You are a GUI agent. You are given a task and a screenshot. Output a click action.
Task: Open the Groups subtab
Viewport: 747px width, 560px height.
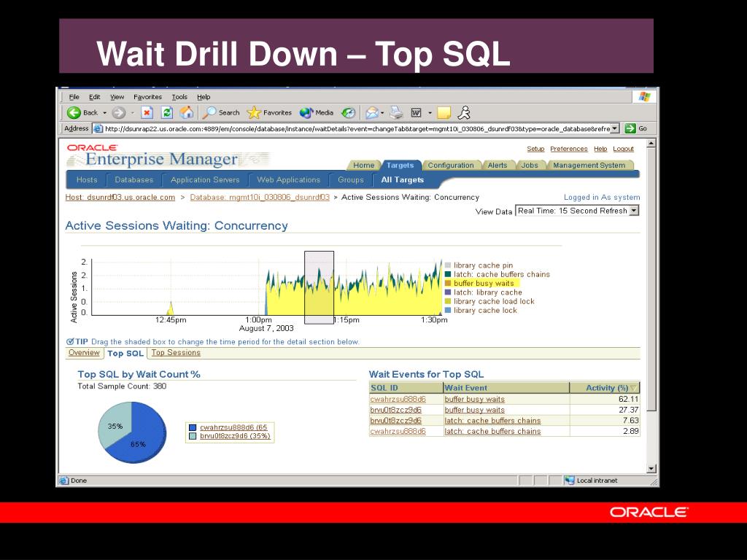pos(351,180)
